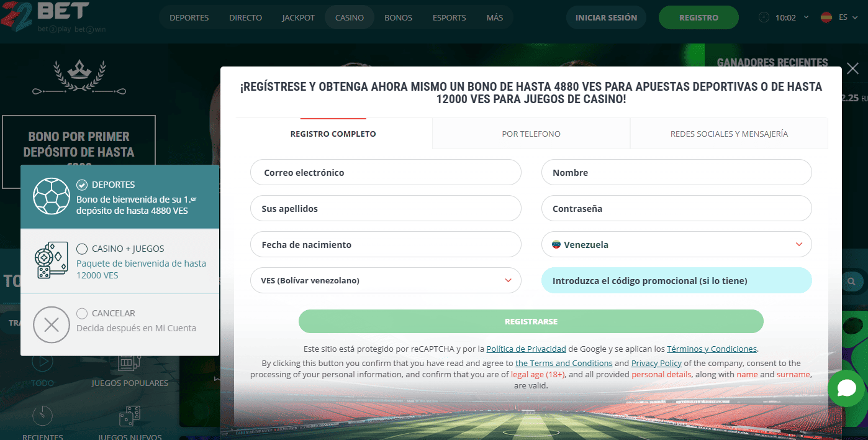Click the Nombre input field
This screenshot has height=440, width=868.
(677, 172)
